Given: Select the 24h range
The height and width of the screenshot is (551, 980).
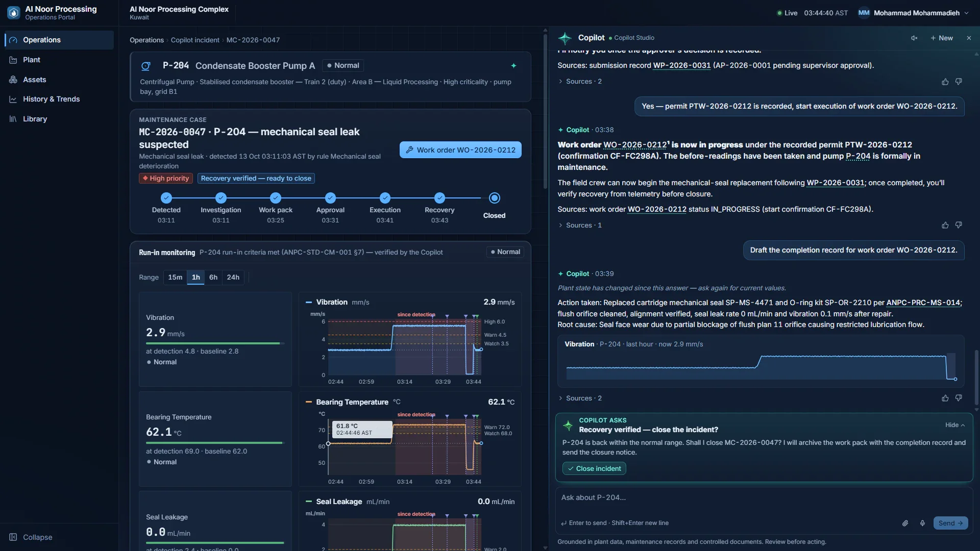Looking at the screenshot, I should [x=233, y=277].
